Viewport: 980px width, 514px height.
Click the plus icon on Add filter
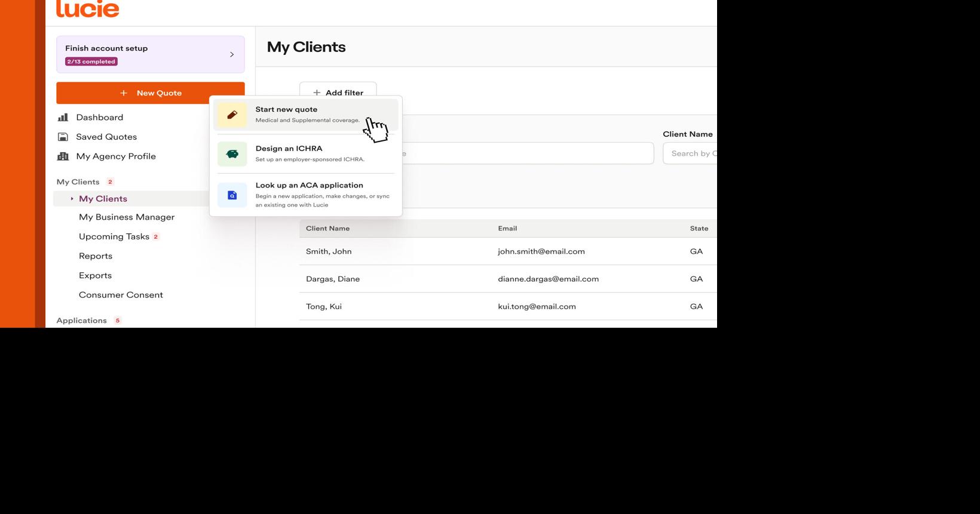click(317, 93)
